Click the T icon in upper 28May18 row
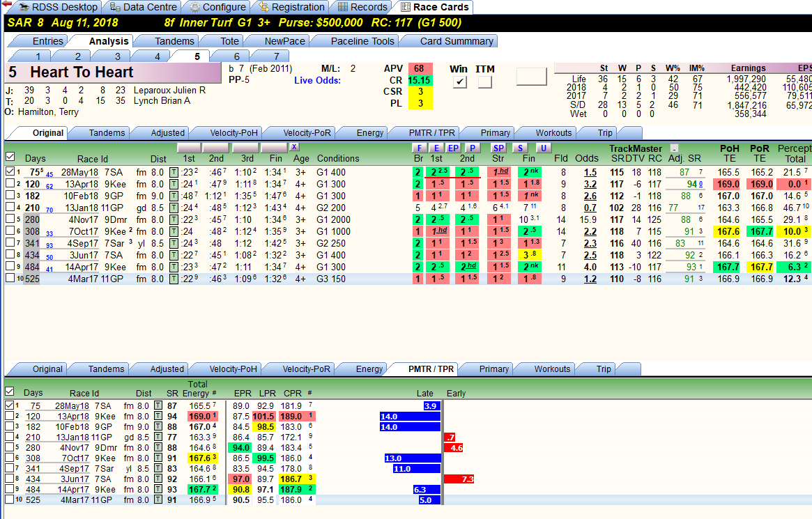Image resolution: width=812 pixels, height=519 pixels. [x=174, y=172]
